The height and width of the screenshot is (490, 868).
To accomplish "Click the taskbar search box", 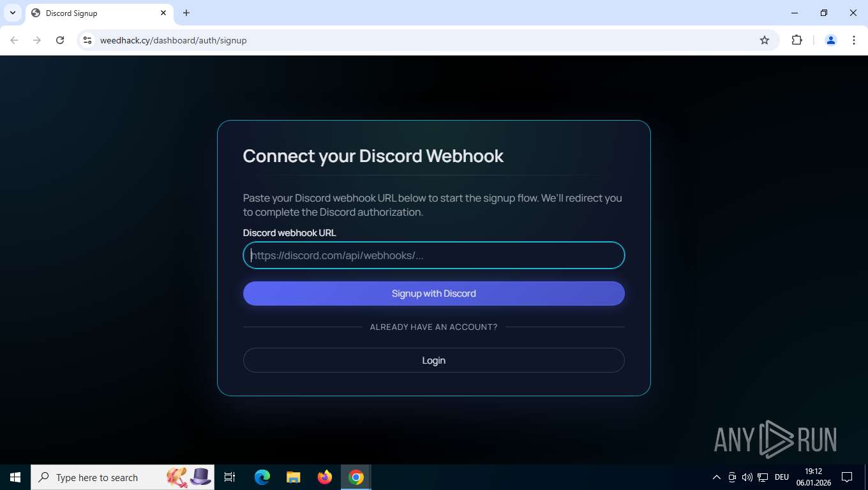I will tap(123, 477).
